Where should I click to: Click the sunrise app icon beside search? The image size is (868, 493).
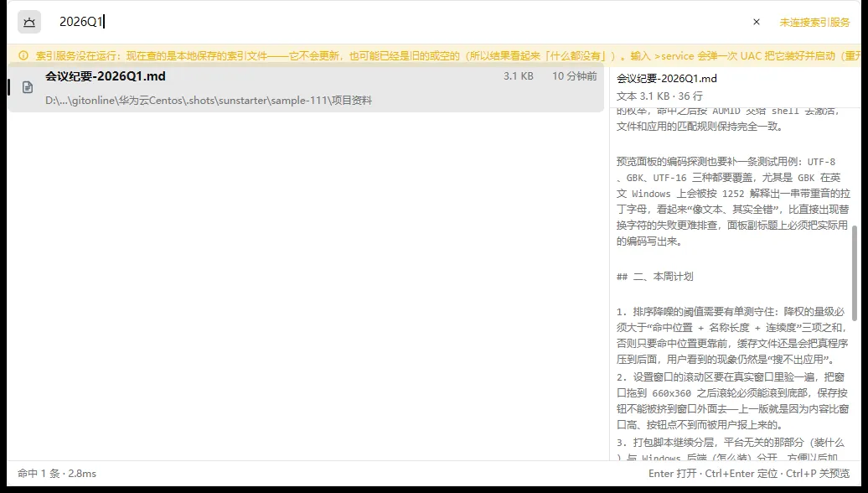tap(29, 22)
